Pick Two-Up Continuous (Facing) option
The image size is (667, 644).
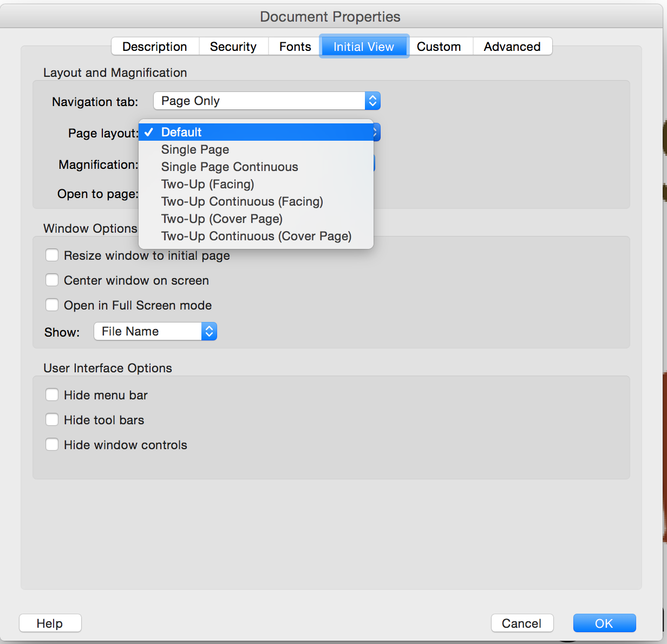tap(242, 201)
